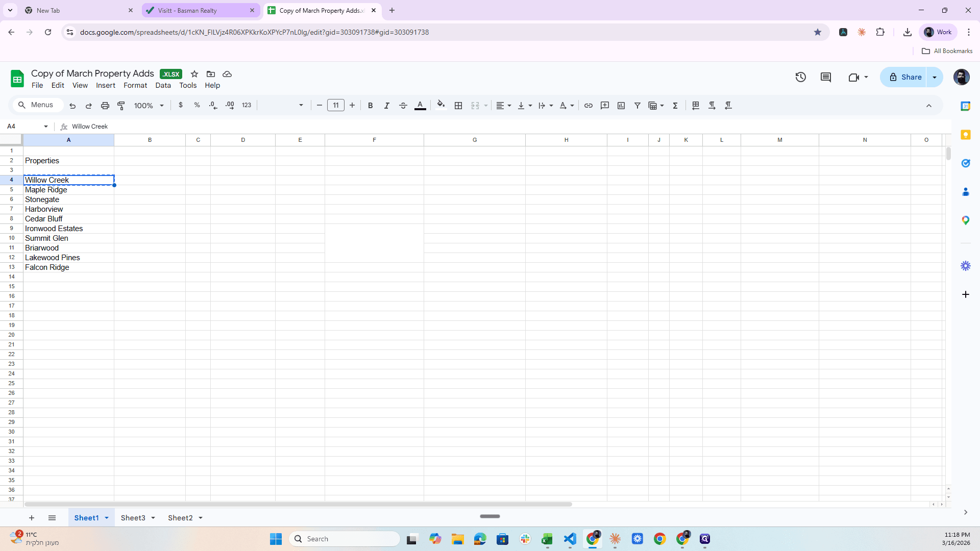Click the Undo arrow icon
The width and height of the screenshot is (980, 551).
click(72, 106)
